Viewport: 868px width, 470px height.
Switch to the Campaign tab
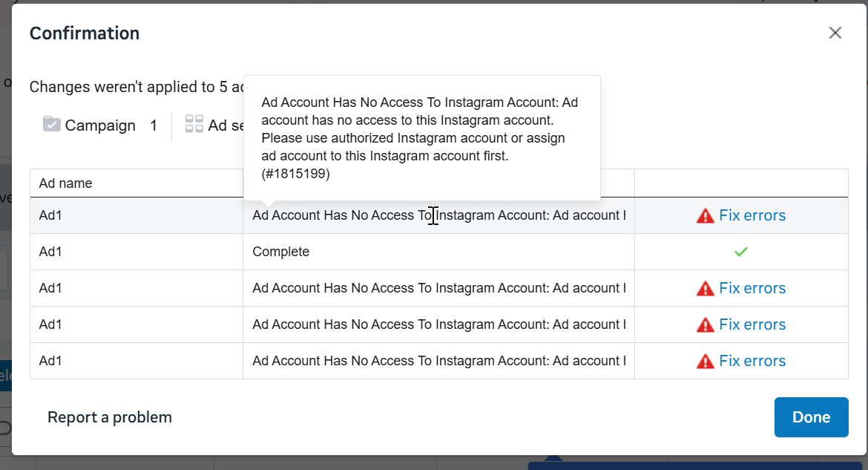[99, 125]
